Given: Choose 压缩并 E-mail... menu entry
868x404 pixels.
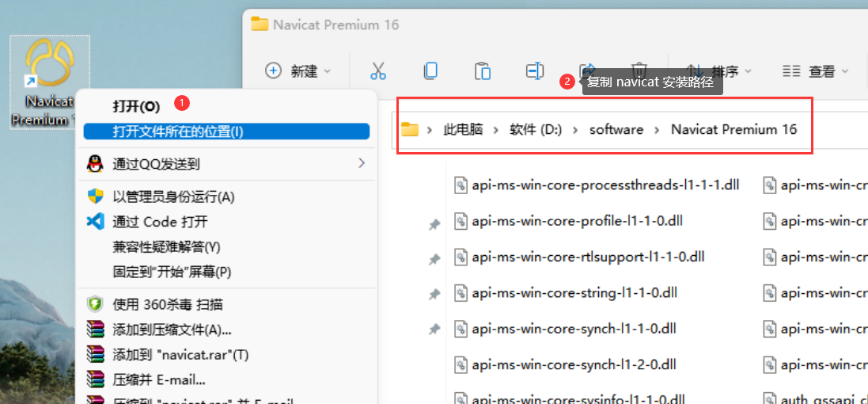Looking at the screenshot, I should click(226, 379).
